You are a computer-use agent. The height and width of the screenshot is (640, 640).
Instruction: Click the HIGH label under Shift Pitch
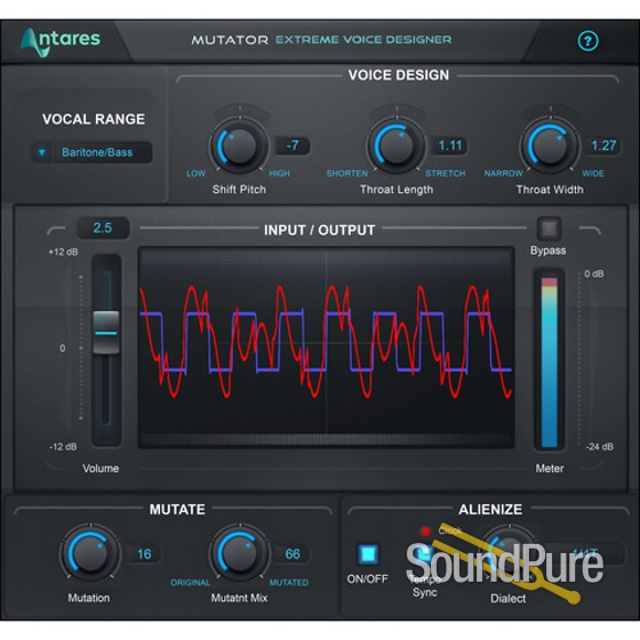(279, 173)
